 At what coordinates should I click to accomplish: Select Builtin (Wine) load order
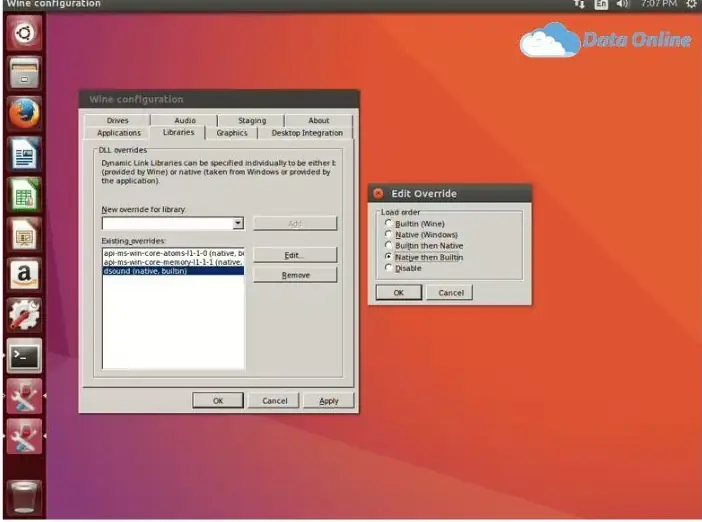415,223
